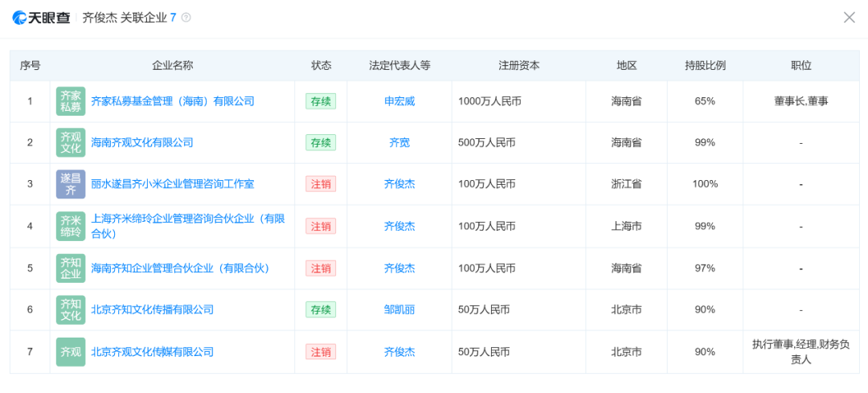This screenshot has width=868, height=393.
Task: Close the 关联企业 dialog with the X
Action: pyautogui.click(x=850, y=18)
